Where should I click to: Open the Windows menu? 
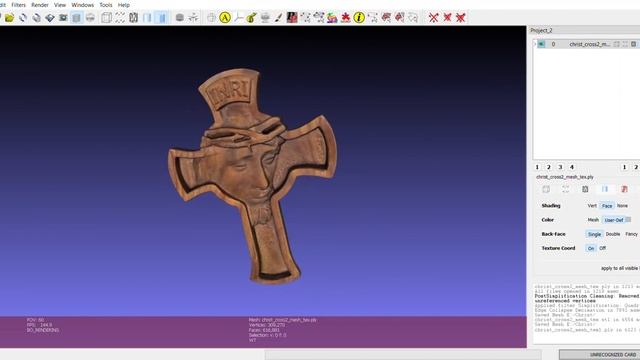82,5
